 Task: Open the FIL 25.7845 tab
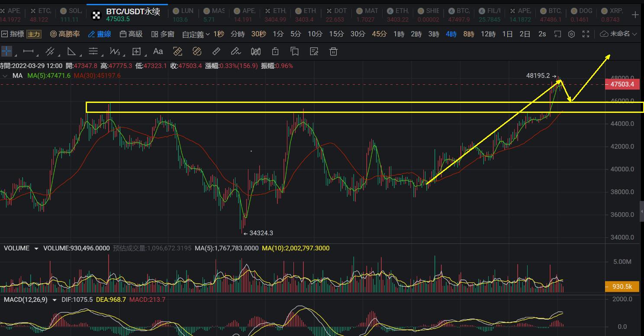pos(490,15)
